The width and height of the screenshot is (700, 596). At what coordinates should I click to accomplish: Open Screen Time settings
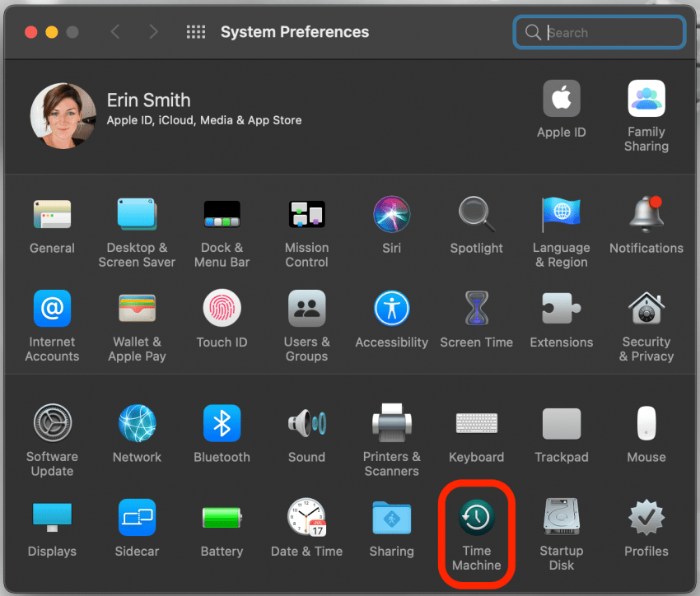pos(476,309)
